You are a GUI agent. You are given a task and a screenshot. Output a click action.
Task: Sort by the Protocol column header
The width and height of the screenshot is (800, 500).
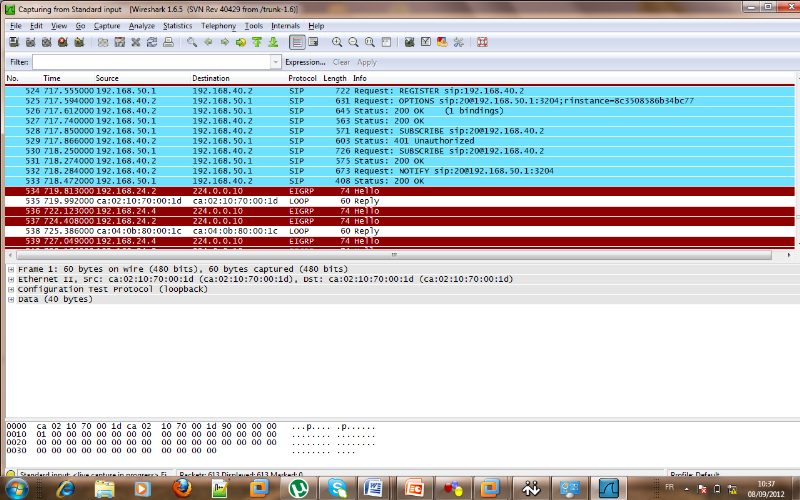pos(302,78)
